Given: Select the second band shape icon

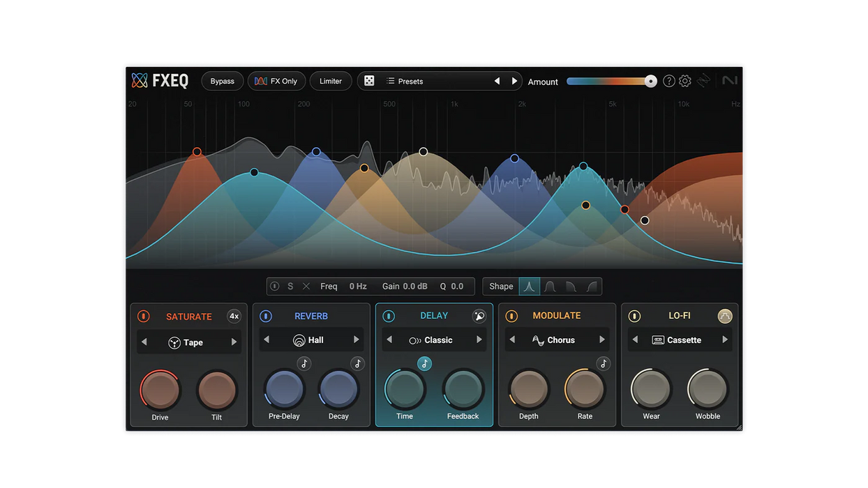Looking at the screenshot, I should pyautogui.click(x=550, y=287).
